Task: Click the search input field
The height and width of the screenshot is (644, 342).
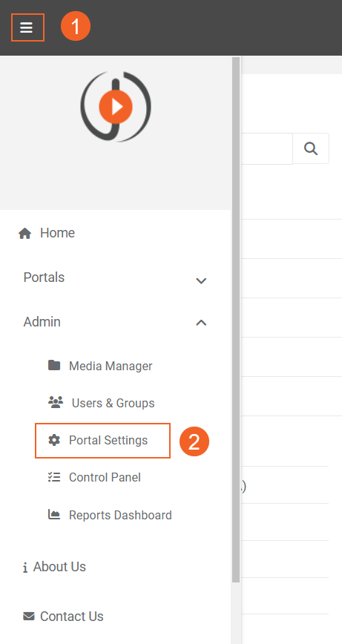Action: point(267,148)
